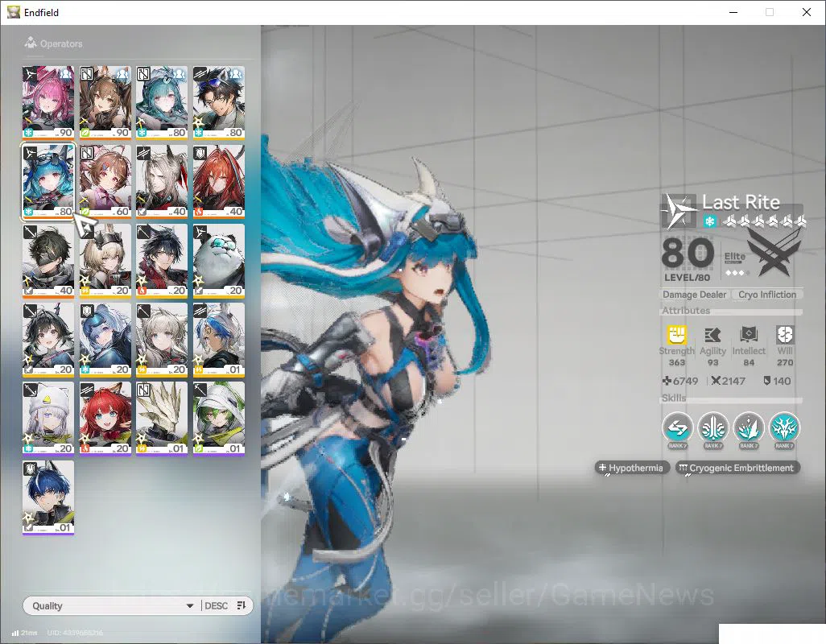Click the Operators header icon
Viewport: 826px width, 644px height.
point(31,43)
